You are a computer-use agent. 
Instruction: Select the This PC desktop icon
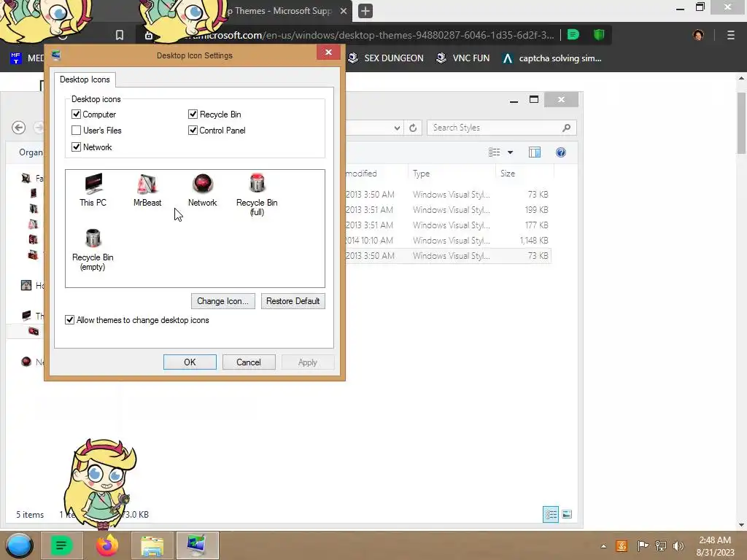(93, 190)
